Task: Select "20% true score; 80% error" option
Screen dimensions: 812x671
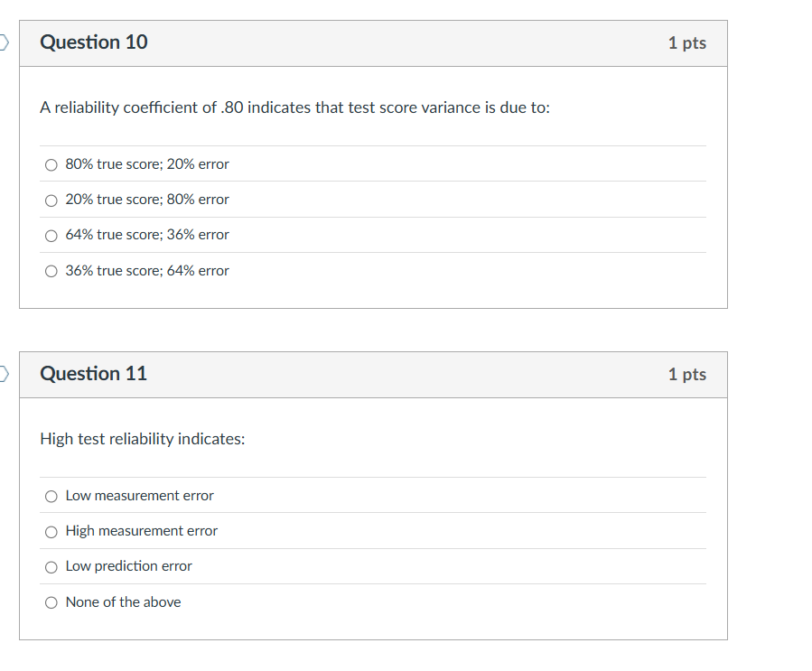Action: [x=51, y=200]
